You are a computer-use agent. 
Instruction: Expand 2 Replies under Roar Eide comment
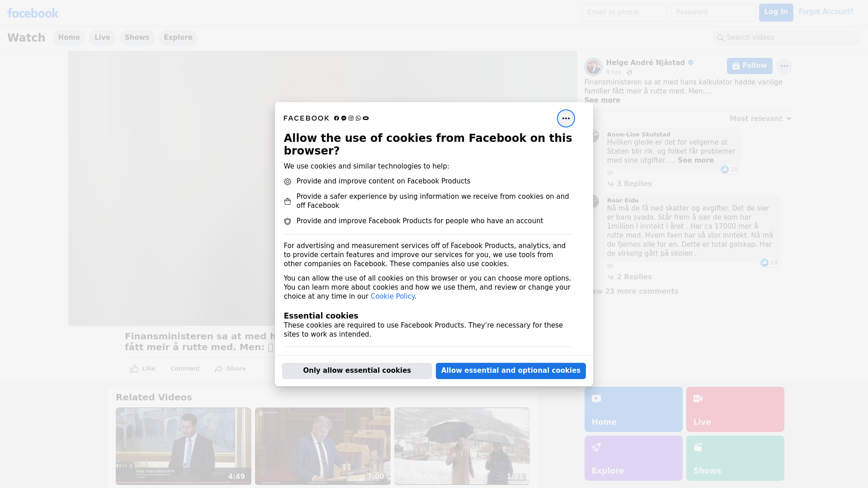pyautogui.click(x=630, y=277)
